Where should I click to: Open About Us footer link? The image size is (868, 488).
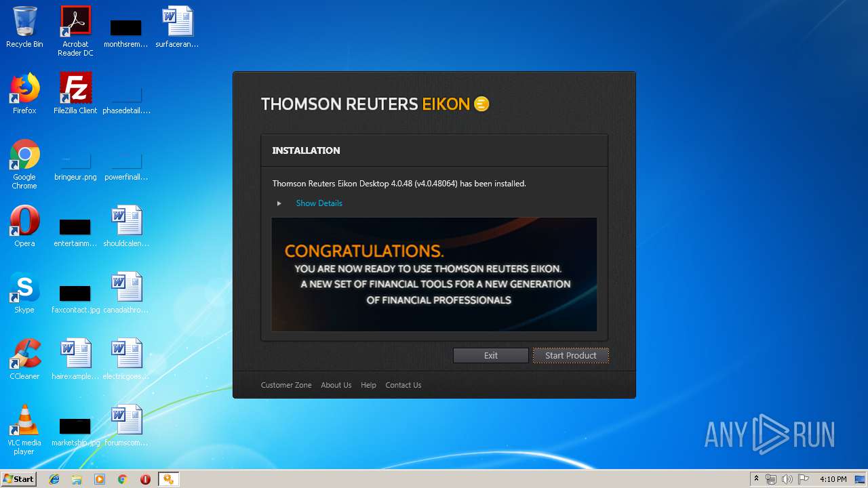[x=336, y=385]
